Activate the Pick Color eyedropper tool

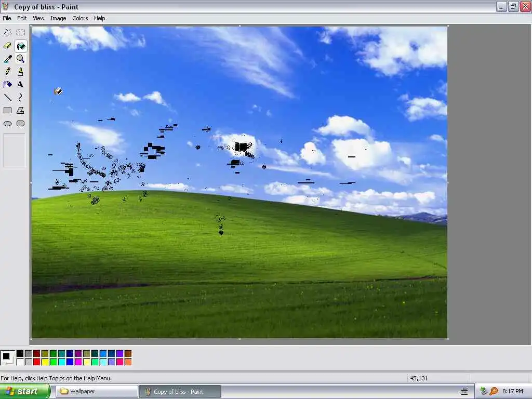pos(7,59)
